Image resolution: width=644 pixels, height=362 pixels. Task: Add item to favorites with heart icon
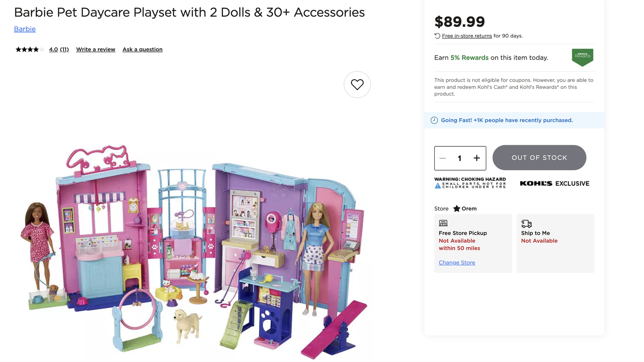[357, 84]
